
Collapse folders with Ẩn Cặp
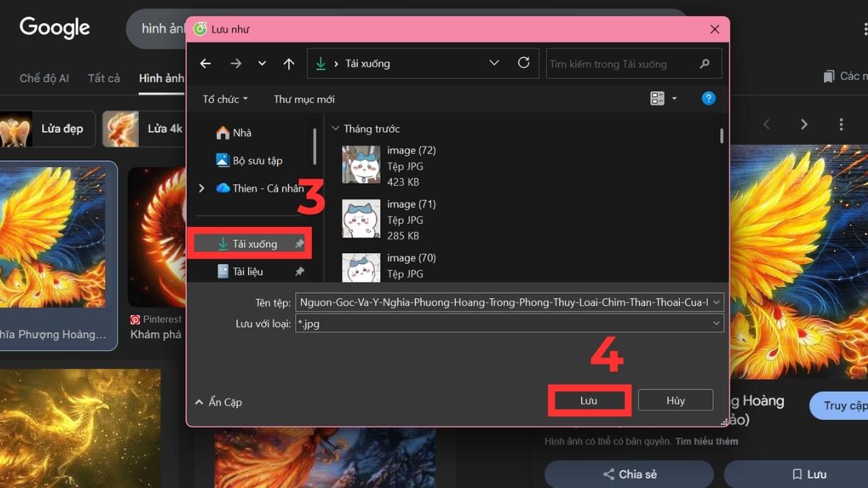pyautogui.click(x=218, y=402)
